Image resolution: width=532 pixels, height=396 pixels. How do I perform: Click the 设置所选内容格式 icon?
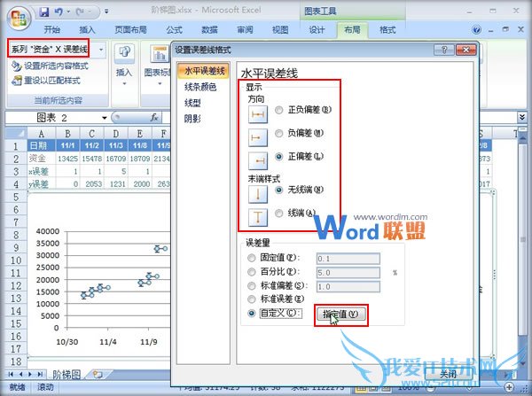[16, 66]
